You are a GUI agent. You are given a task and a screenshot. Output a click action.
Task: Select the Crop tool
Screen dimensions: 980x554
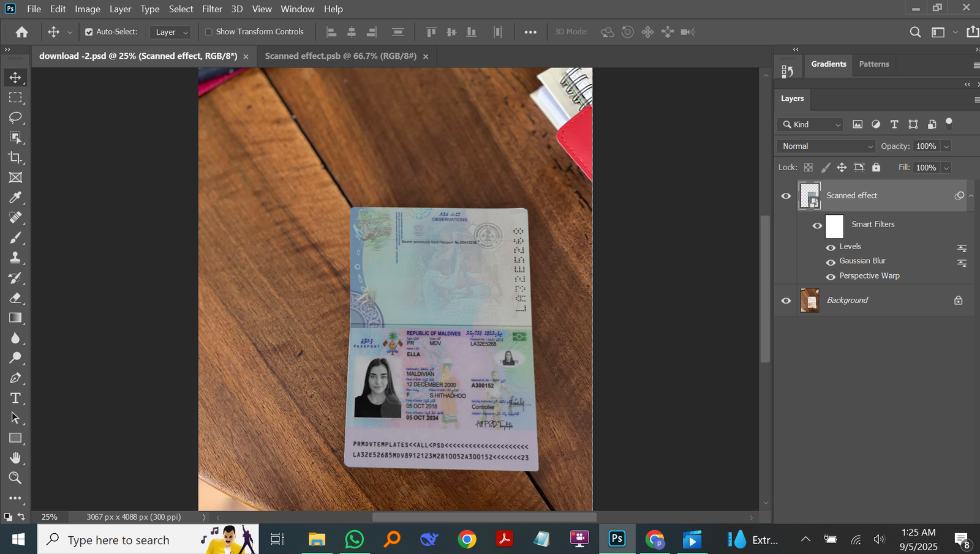(x=15, y=157)
